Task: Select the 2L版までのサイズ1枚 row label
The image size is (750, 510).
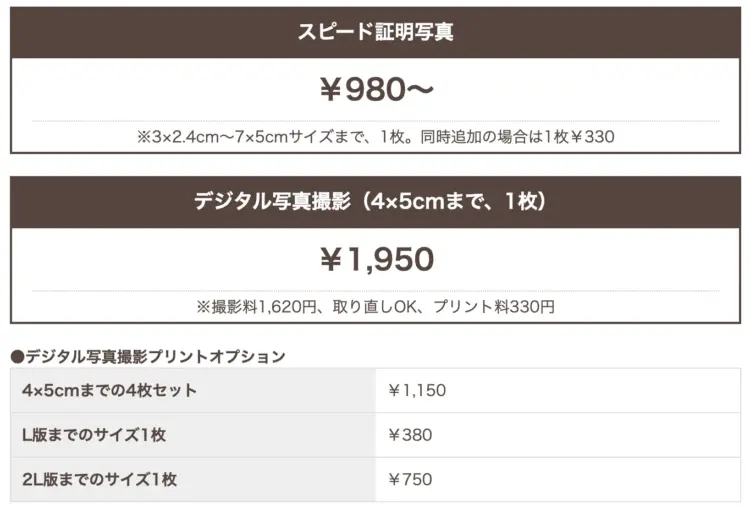Action: (99, 479)
